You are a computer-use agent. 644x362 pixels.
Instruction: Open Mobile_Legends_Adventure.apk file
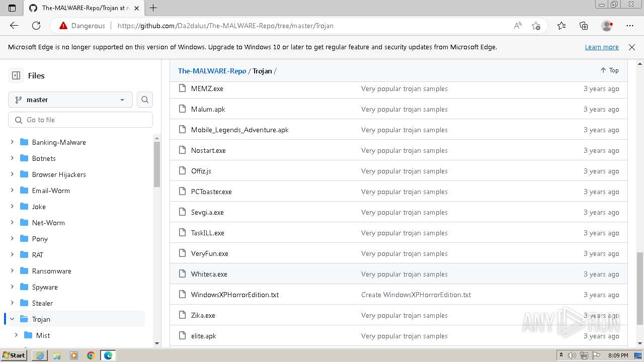[239, 130]
